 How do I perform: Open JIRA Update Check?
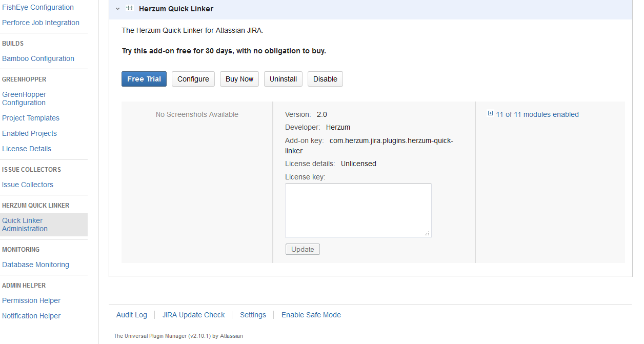[193, 315]
